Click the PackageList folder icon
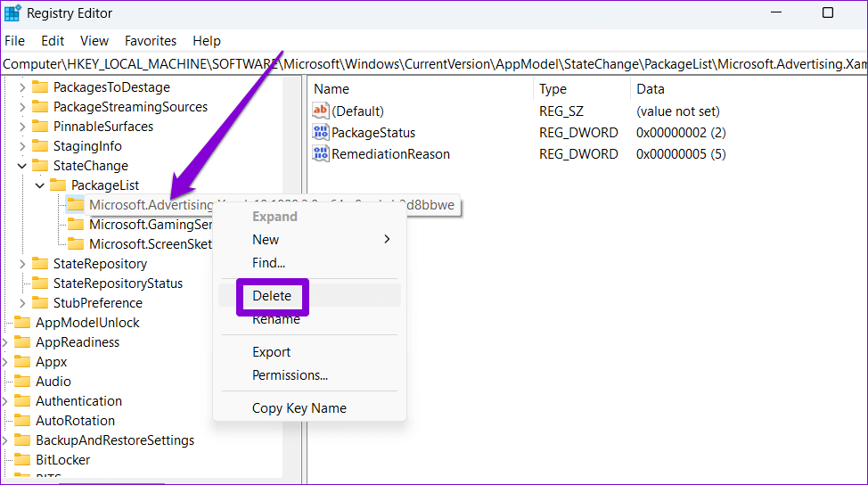The image size is (868, 485). [58, 185]
